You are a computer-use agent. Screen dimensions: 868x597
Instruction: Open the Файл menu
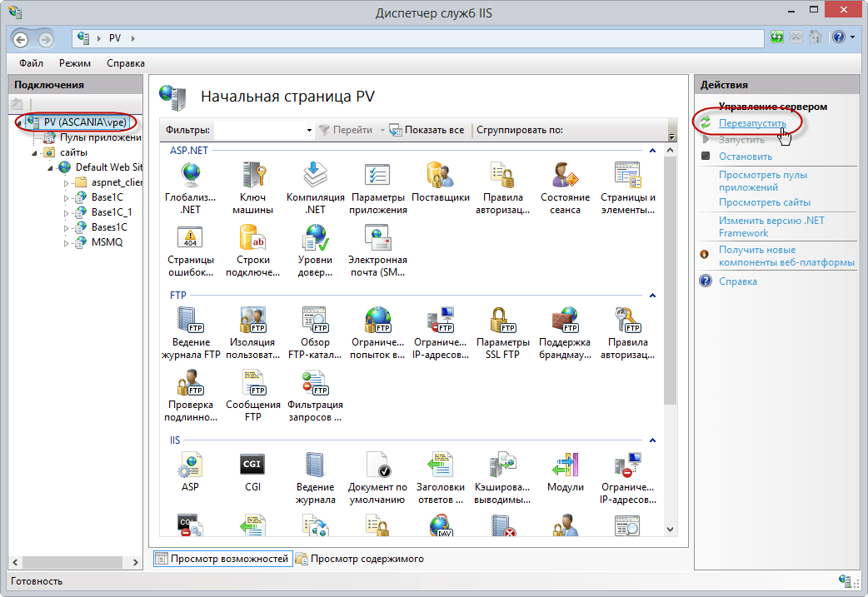click(x=32, y=63)
